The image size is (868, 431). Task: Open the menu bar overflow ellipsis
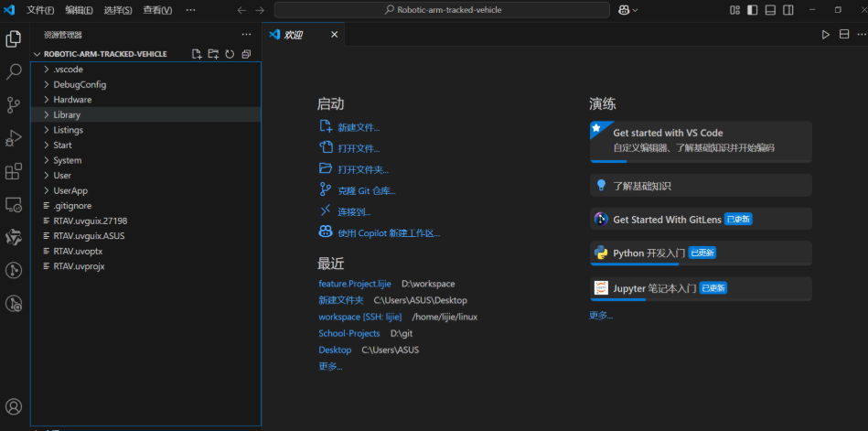[x=190, y=10]
